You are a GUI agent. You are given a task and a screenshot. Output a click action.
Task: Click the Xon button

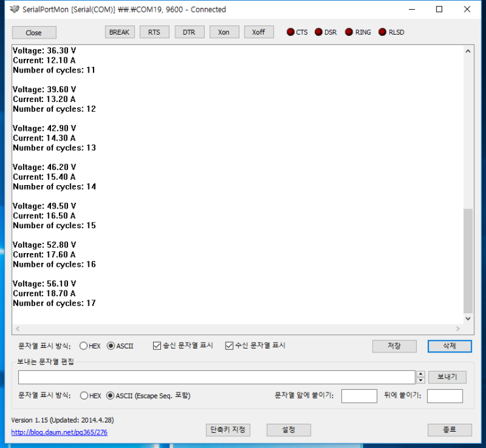click(224, 32)
